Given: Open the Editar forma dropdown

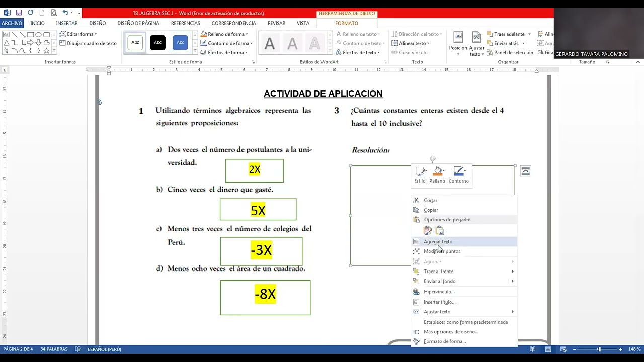Looking at the screenshot, I should (x=78, y=34).
